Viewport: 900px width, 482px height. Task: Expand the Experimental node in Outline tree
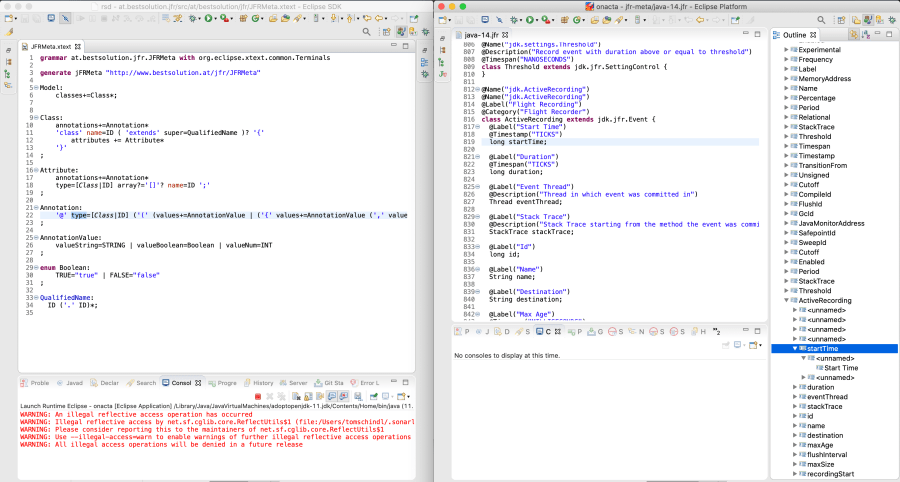point(786,49)
